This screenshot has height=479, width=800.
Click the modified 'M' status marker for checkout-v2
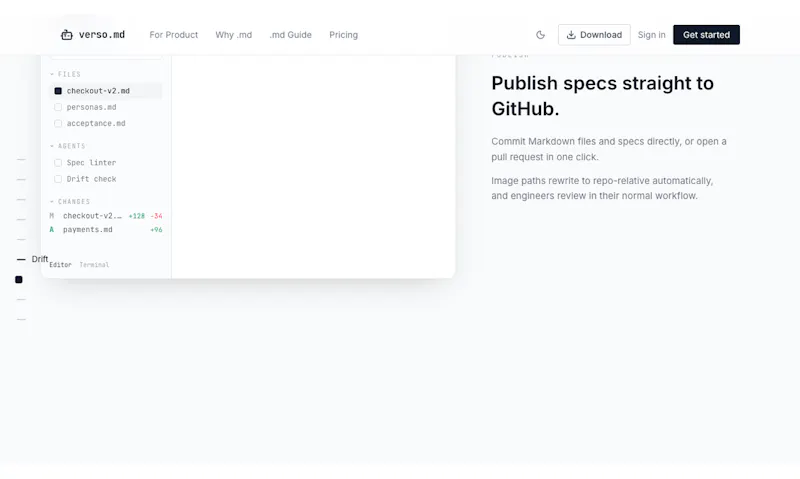click(52, 216)
